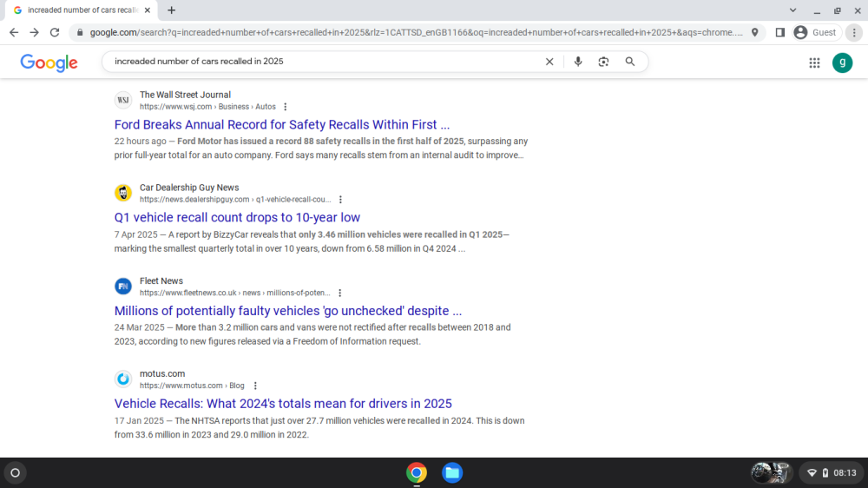Open the Guest profile menu
The height and width of the screenshot is (488, 868).
tap(817, 33)
